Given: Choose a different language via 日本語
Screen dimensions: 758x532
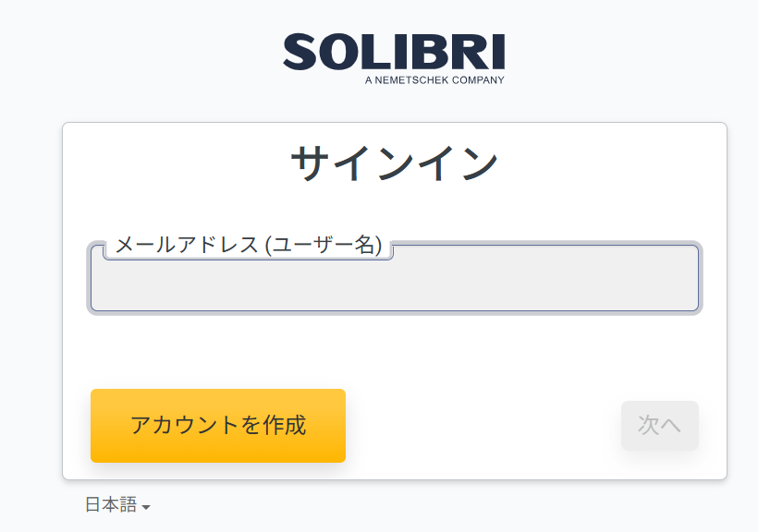Looking at the screenshot, I should click(x=117, y=505).
